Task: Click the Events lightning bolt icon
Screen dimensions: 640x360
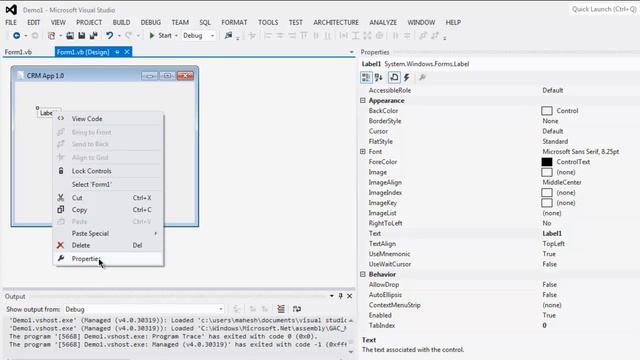Action: (407, 77)
